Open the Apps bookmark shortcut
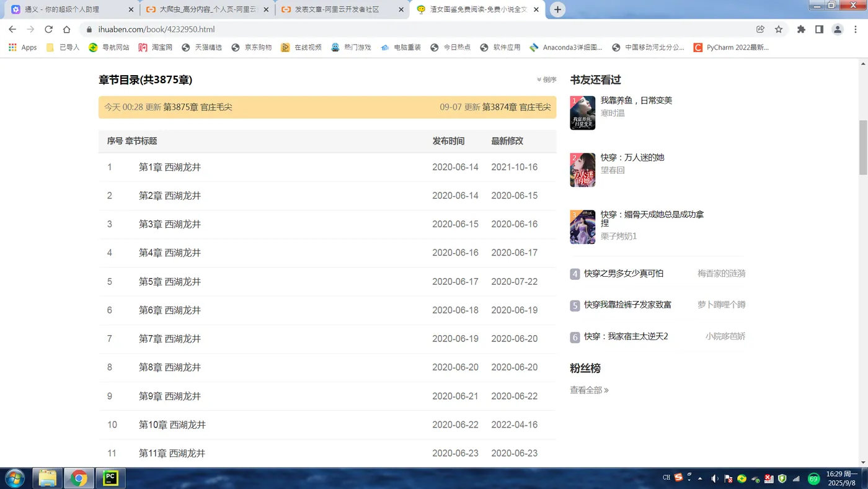The image size is (868, 489). pyautogui.click(x=23, y=47)
